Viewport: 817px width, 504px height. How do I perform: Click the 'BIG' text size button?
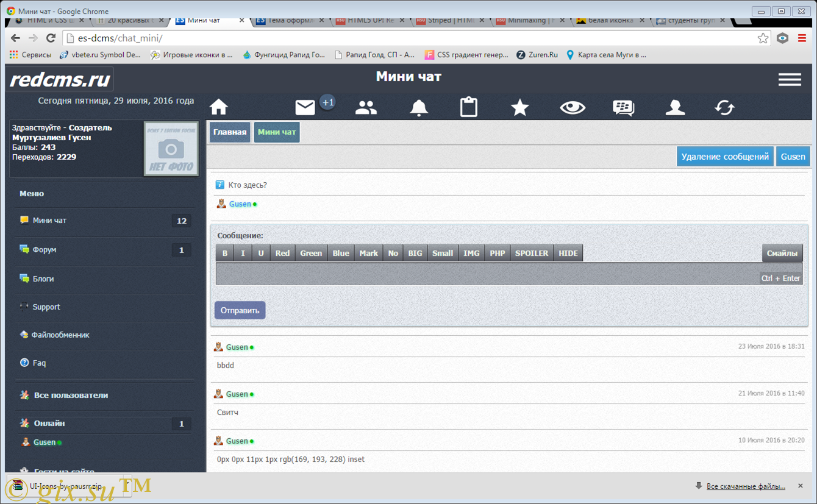click(415, 253)
